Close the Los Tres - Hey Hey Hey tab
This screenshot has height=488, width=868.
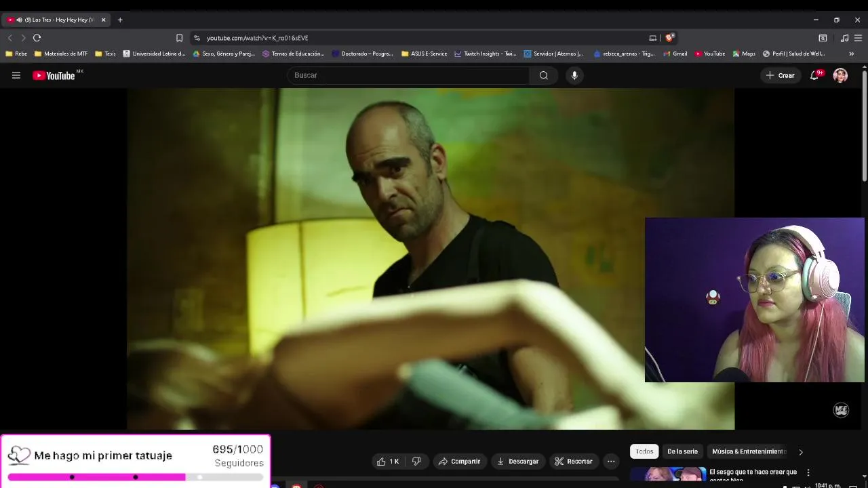pos(104,20)
